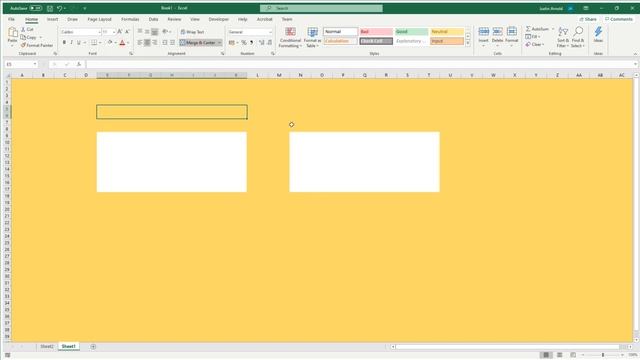Decrease the cell indent
The width and height of the screenshot is (640, 360).
(x=164, y=42)
